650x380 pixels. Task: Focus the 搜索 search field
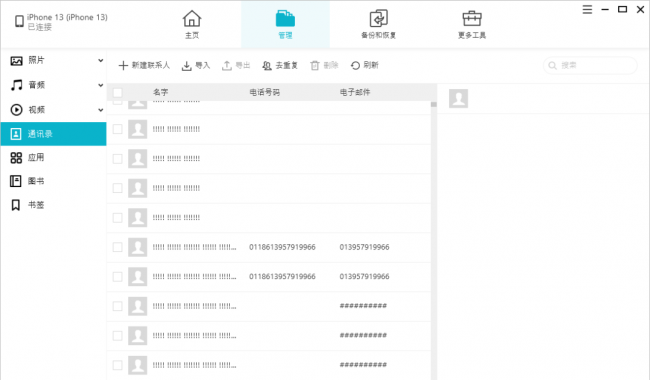tap(590, 65)
